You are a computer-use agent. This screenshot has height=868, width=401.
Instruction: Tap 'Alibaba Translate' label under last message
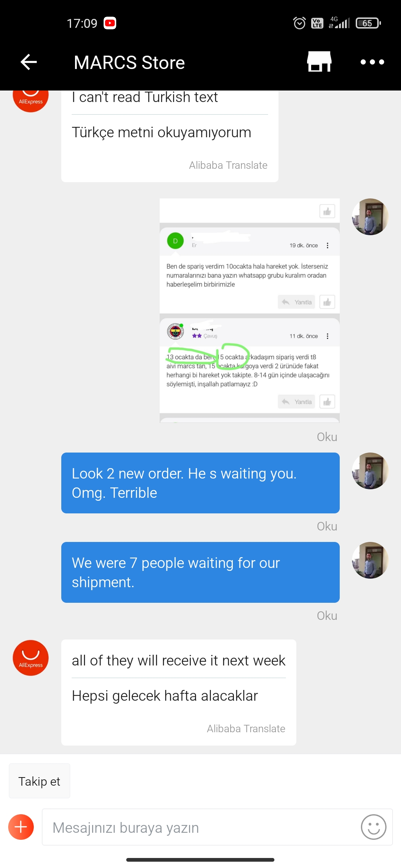coord(246,729)
